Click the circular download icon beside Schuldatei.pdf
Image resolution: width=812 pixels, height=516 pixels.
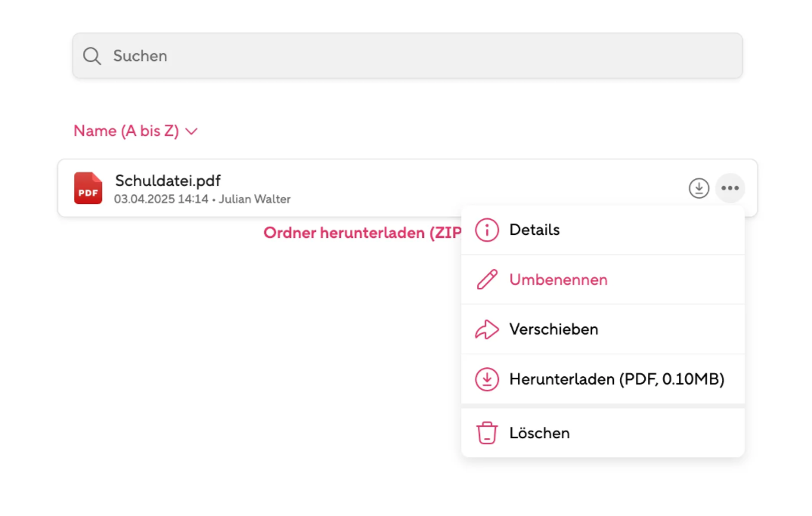click(699, 188)
